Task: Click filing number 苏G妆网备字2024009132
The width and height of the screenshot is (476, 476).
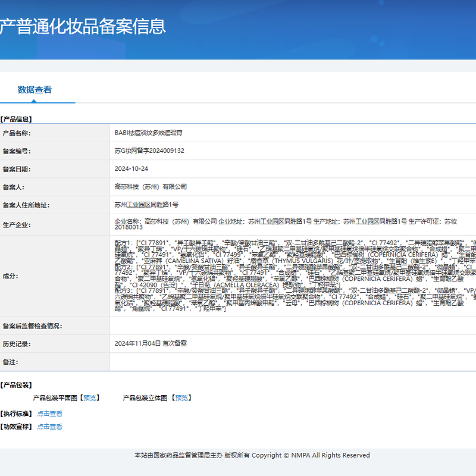Action: coord(149,151)
